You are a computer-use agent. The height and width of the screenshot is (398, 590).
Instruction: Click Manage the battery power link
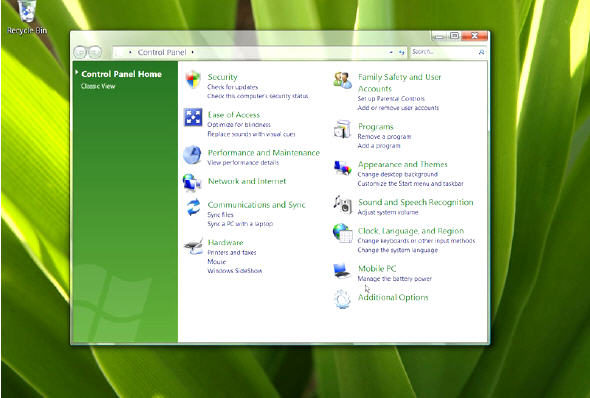click(395, 279)
